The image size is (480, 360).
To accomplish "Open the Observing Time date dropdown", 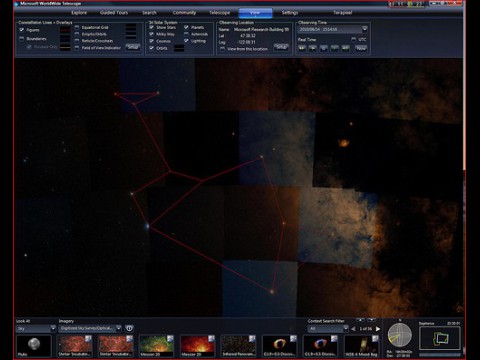I will tap(365, 29).
